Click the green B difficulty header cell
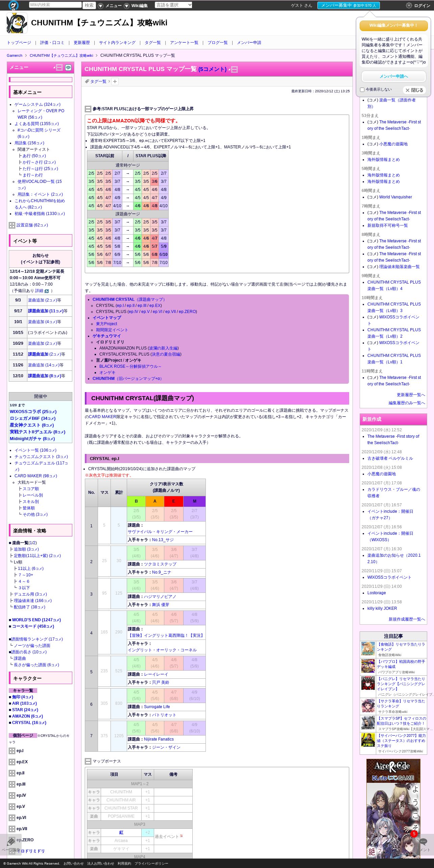The image size is (434, 868). pyautogui.click(x=136, y=501)
